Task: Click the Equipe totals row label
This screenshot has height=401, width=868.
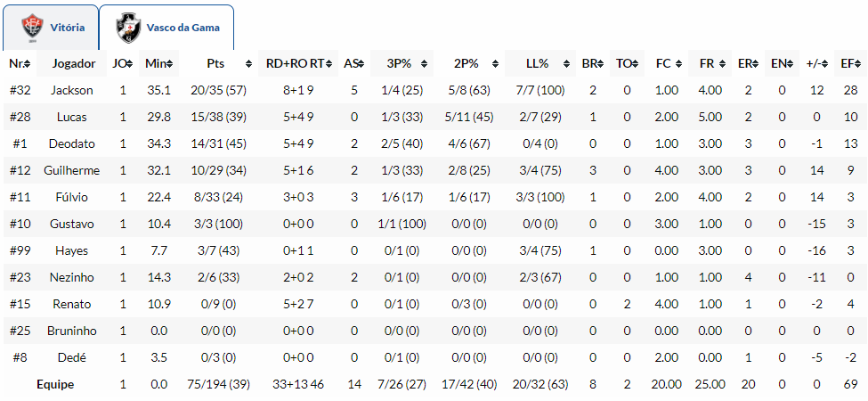Action: tap(55, 384)
